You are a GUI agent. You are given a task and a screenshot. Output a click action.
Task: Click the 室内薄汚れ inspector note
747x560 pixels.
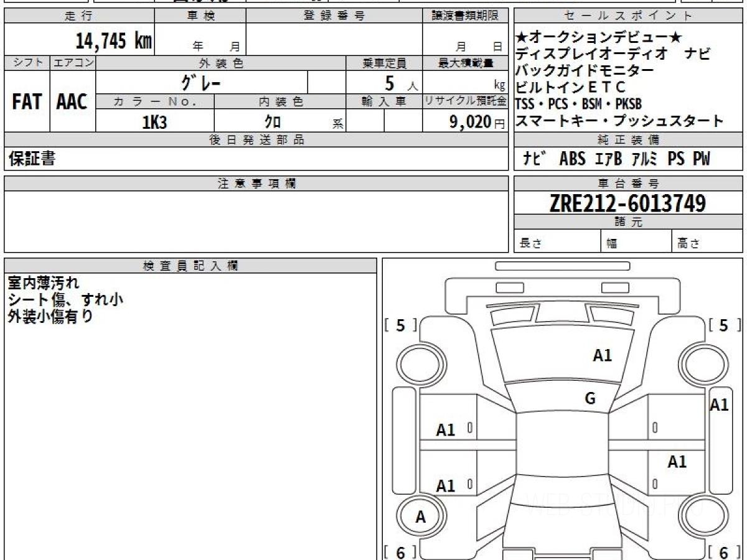[x=44, y=282]
